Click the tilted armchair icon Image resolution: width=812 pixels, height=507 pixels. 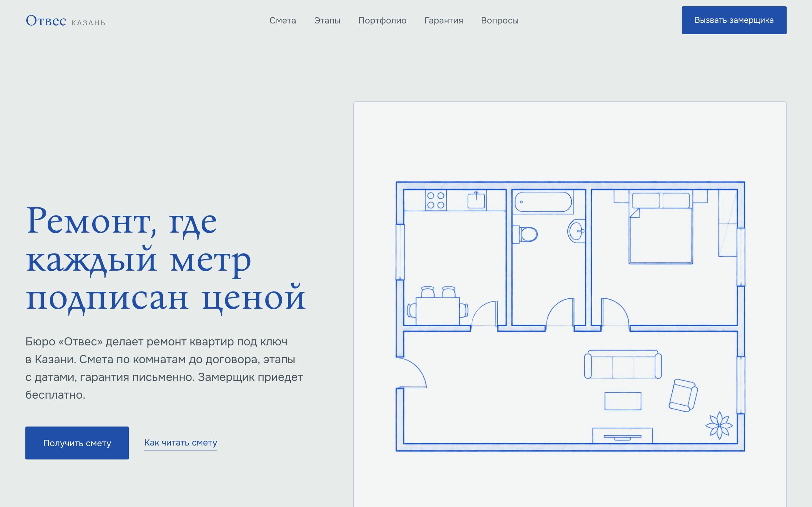[683, 395]
